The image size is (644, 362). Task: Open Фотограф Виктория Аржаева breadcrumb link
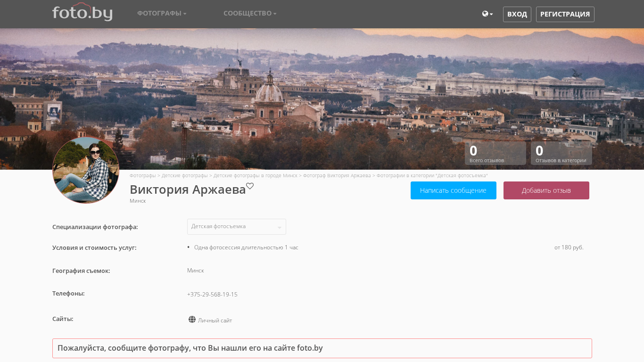click(337, 175)
